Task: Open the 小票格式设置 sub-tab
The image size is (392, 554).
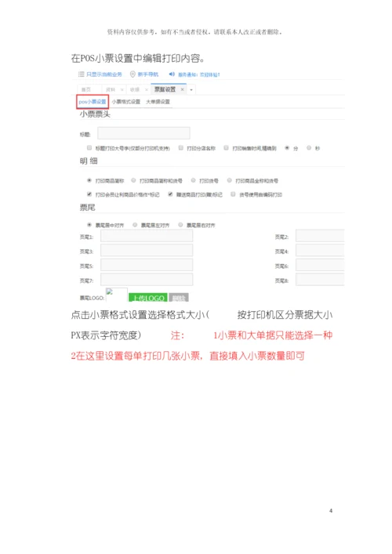Action: [126, 102]
